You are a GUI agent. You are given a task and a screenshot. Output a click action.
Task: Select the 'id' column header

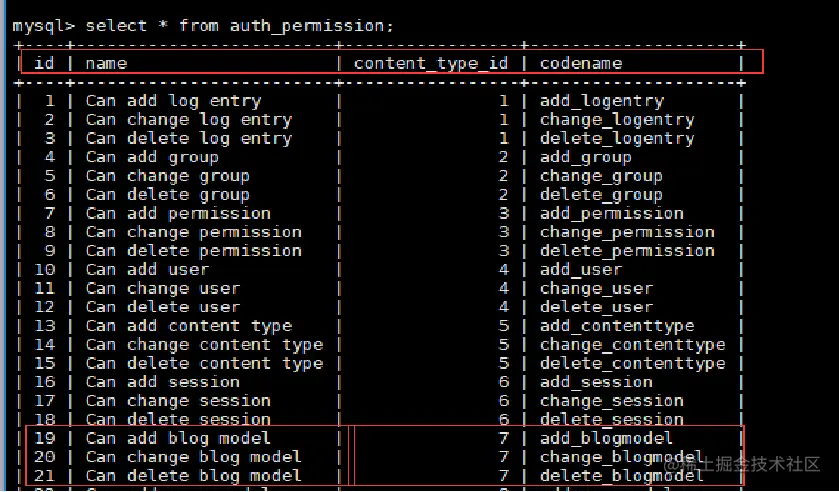tap(44, 63)
